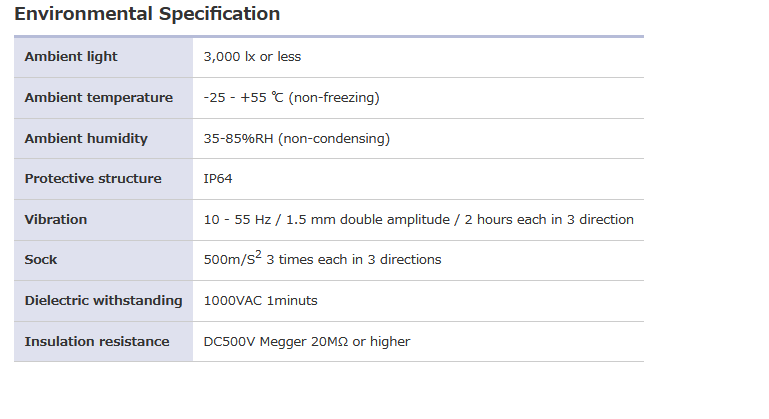Viewport: 769px width, 419px height.
Task: Click the 1000VAC 1minuts value
Action: pyautogui.click(x=260, y=300)
